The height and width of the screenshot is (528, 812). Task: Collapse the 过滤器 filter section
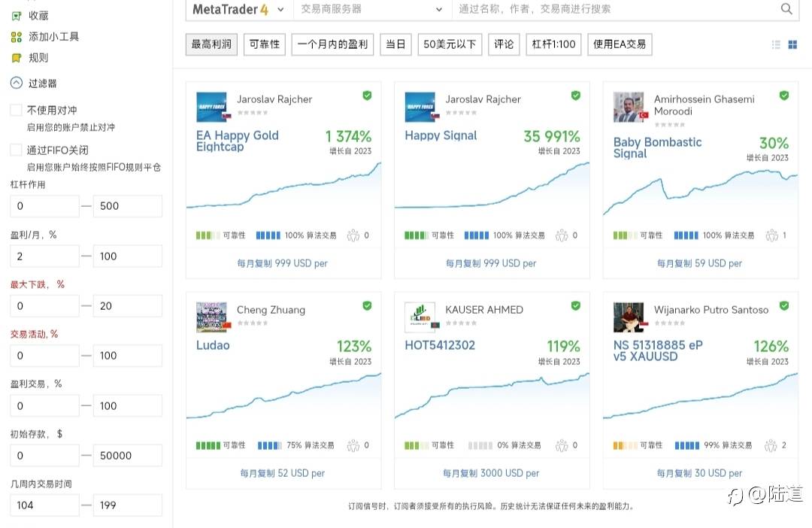coord(16,83)
